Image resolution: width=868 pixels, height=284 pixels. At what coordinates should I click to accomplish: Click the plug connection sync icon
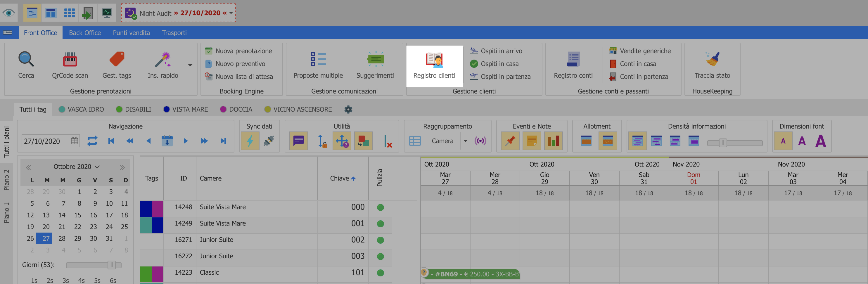pos(269,141)
